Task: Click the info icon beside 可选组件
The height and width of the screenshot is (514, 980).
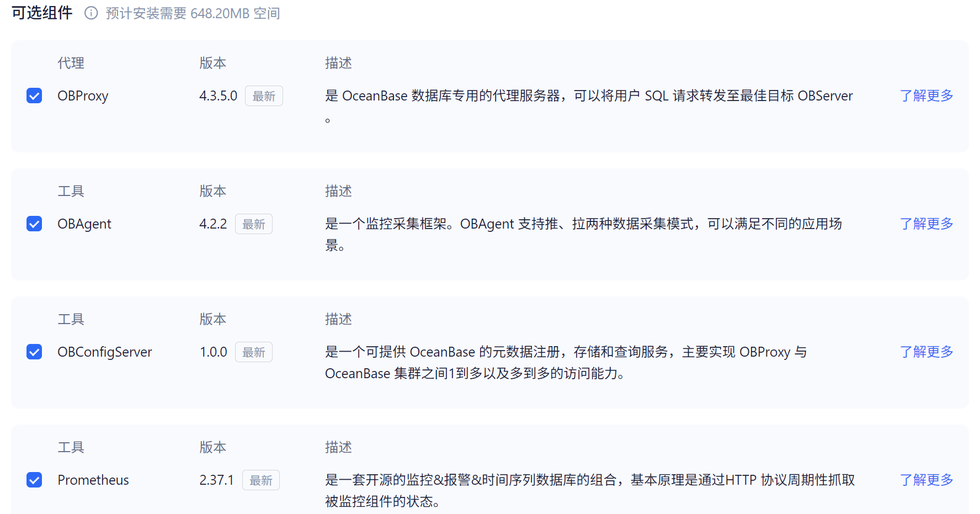Action: [x=91, y=13]
